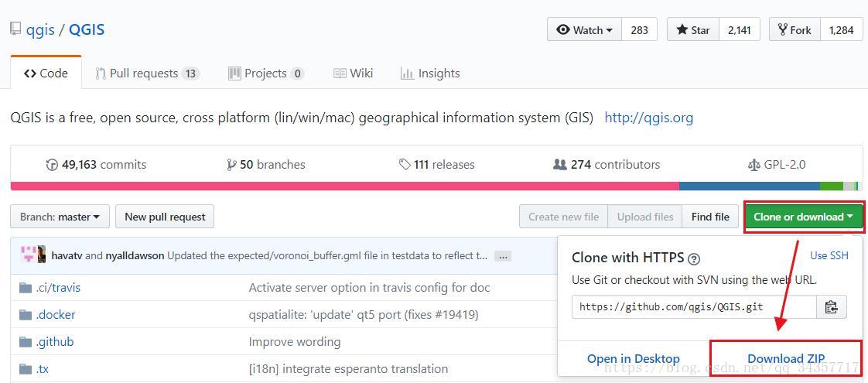
Task: Click Open in Desktop link
Action: pos(634,359)
